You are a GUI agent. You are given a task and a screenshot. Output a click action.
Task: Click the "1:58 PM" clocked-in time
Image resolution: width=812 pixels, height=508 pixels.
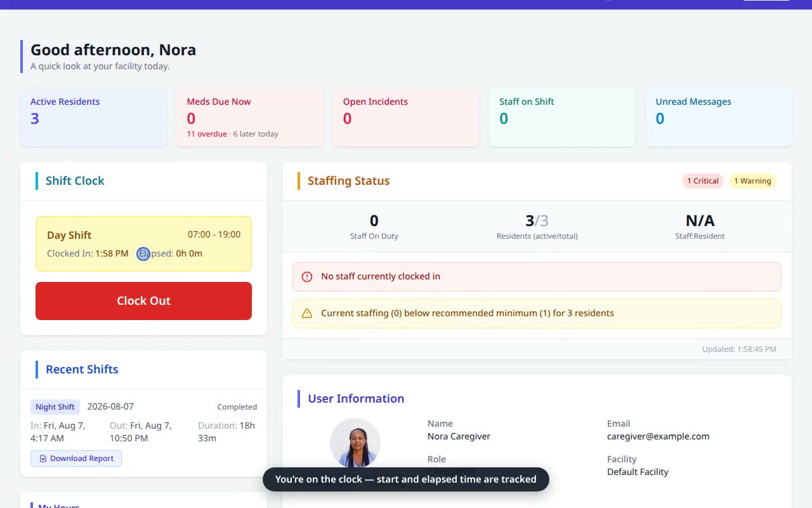tap(112, 253)
